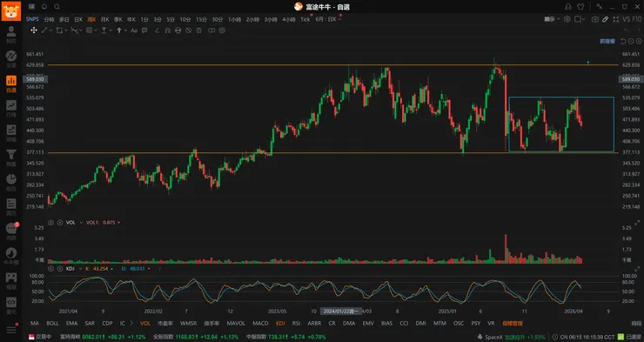Expand the VOL indicator name dropdown
The image size is (644, 342).
click(x=81, y=223)
